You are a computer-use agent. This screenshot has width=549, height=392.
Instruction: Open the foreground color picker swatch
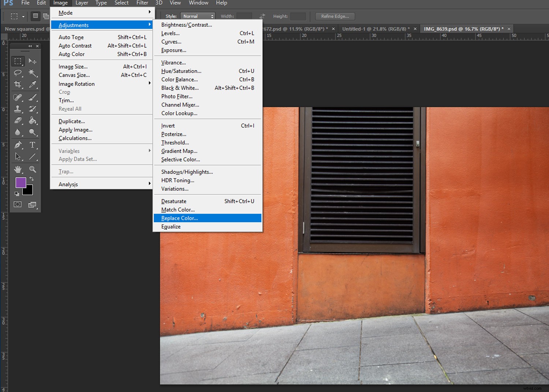(21, 182)
